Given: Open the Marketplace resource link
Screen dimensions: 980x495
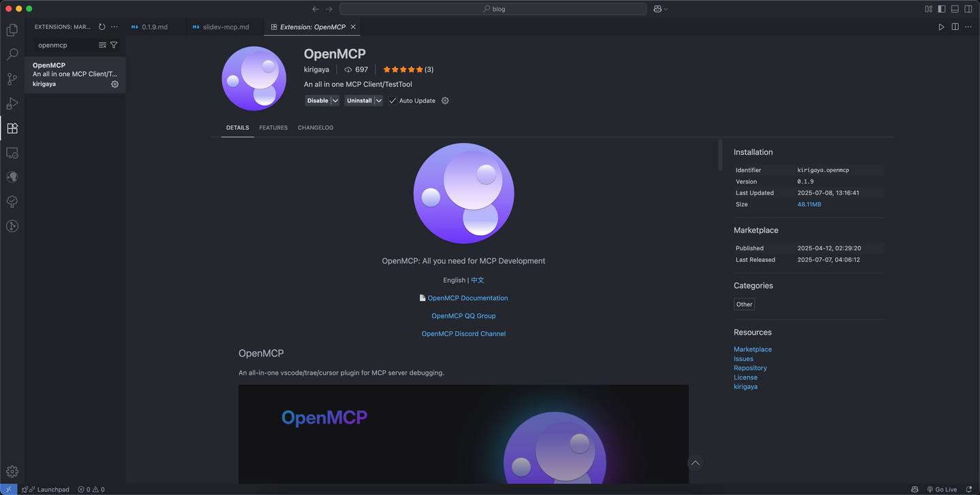Looking at the screenshot, I should pos(753,349).
